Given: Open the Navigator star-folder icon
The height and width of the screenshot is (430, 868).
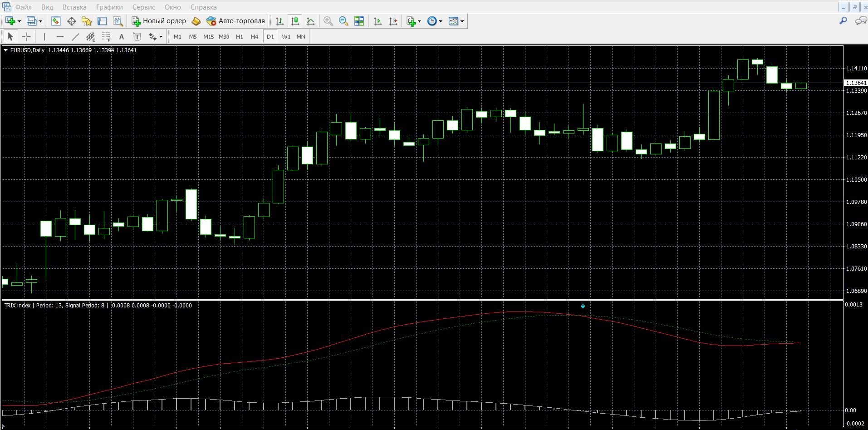Looking at the screenshot, I should pos(87,21).
